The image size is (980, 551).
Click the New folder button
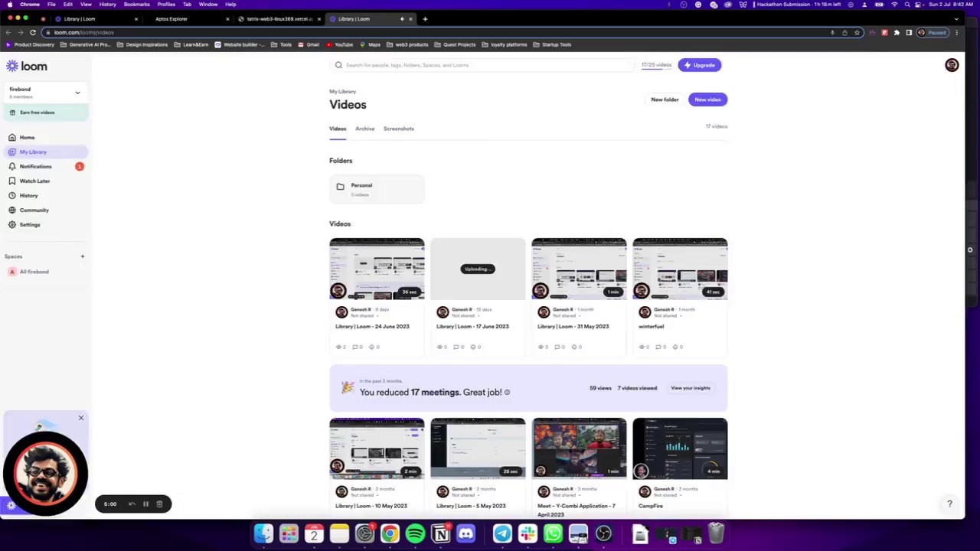tap(665, 99)
